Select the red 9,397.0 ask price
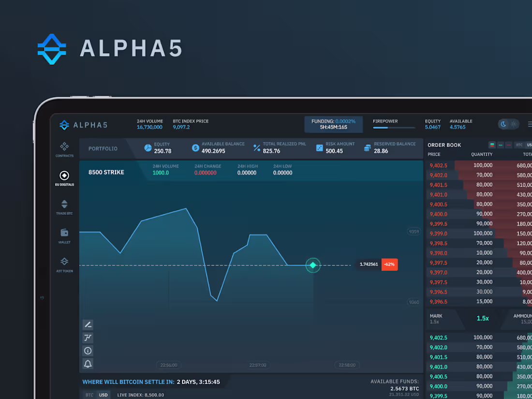 click(438, 272)
